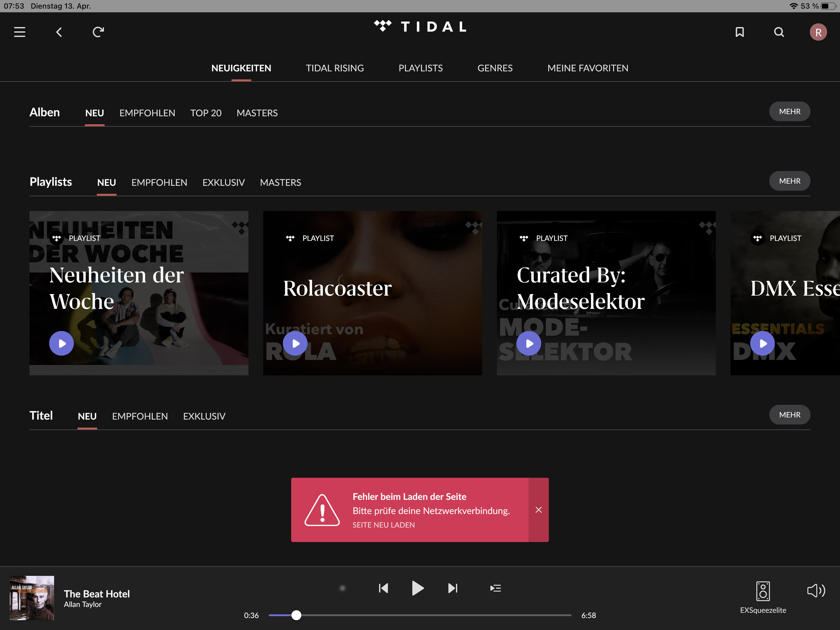This screenshot has height=630, width=840.
Task: Open the search magnifier
Action: (x=779, y=32)
